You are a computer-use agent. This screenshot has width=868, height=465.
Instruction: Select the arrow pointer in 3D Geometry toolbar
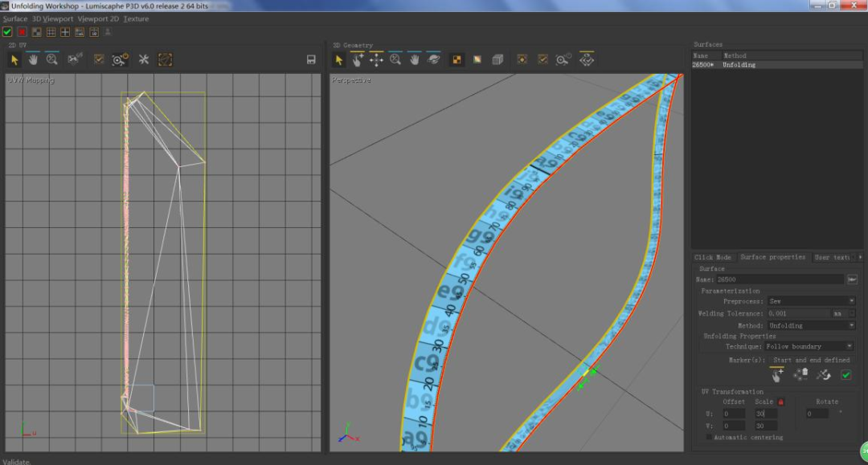[x=339, y=59]
